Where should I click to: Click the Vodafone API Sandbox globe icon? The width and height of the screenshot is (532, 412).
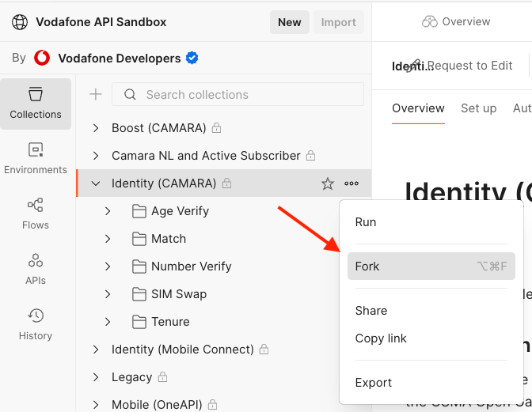20,22
